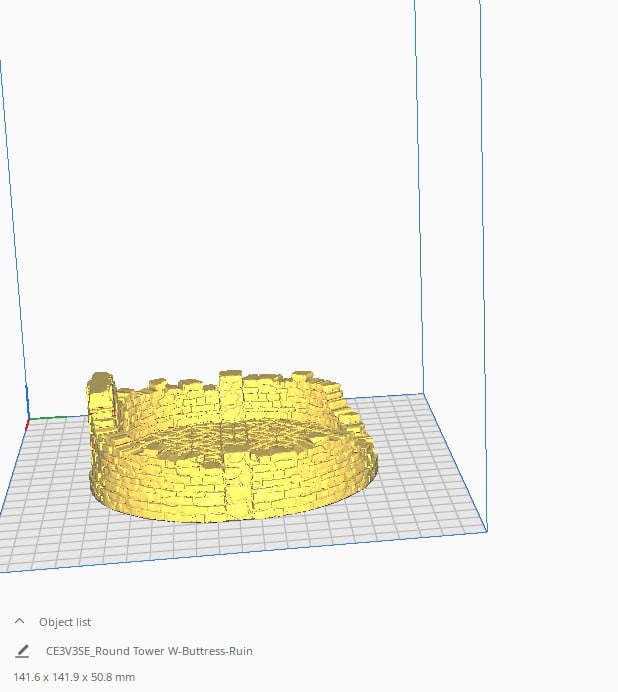Click the tall rear buttress column

230,393
